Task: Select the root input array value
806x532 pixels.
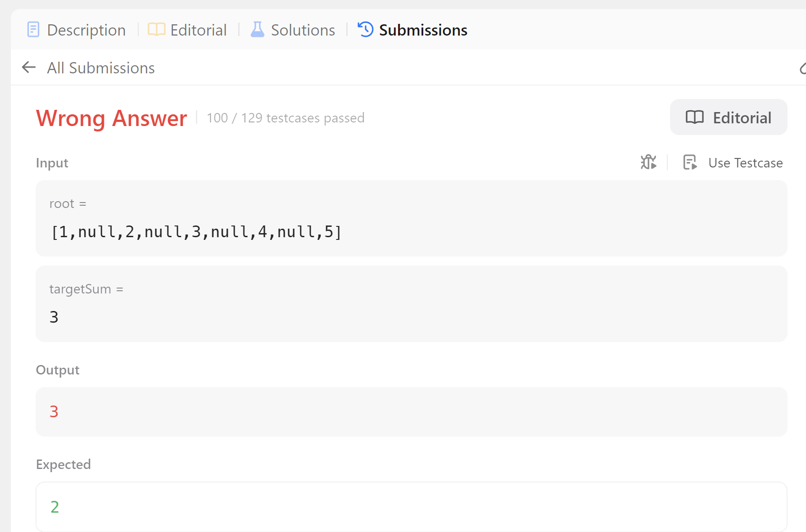Action: coord(196,232)
